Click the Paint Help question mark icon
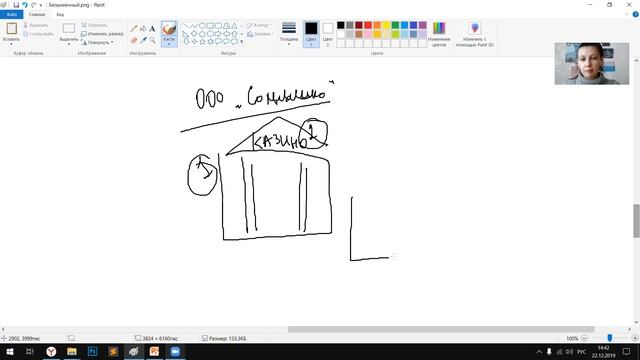The height and width of the screenshot is (360, 640). click(636, 14)
